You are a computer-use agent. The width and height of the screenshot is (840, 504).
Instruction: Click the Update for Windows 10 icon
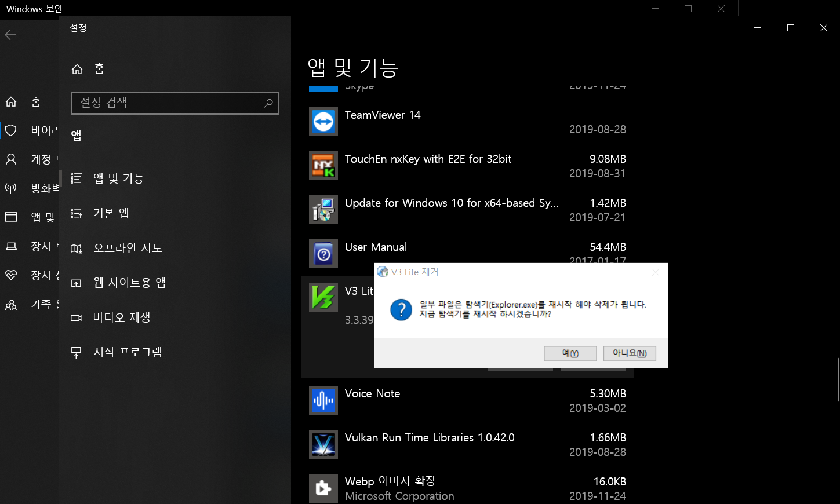click(x=323, y=210)
